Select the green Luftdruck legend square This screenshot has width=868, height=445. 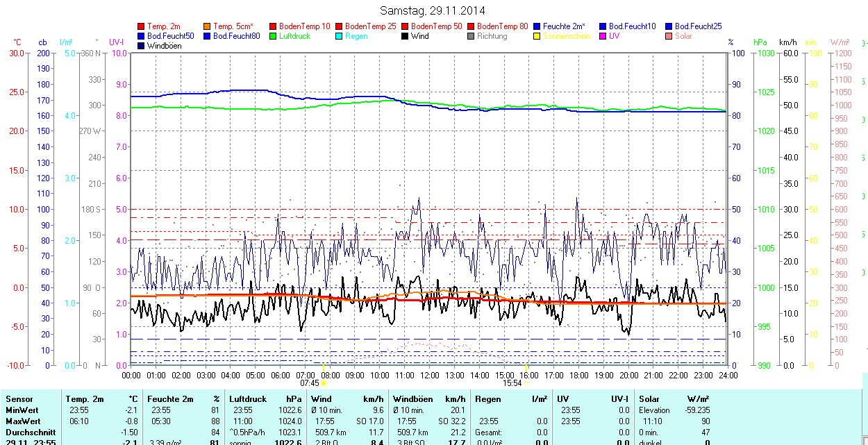coord(273,36)
